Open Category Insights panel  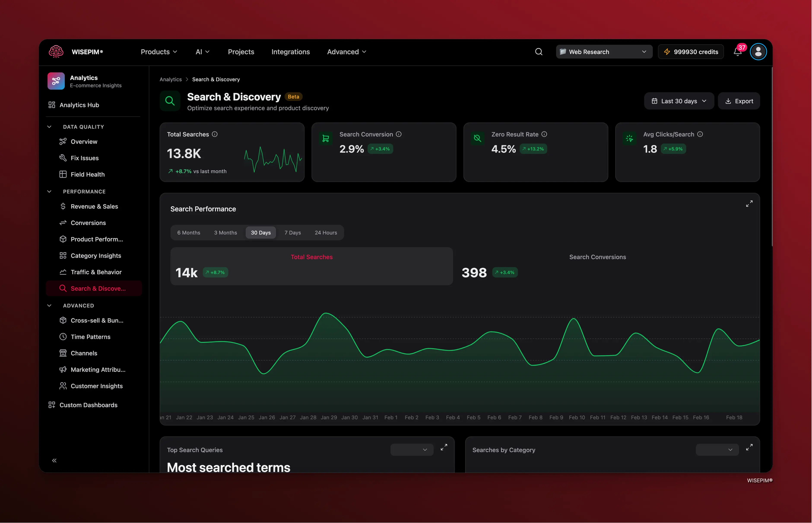pos(96,255)
